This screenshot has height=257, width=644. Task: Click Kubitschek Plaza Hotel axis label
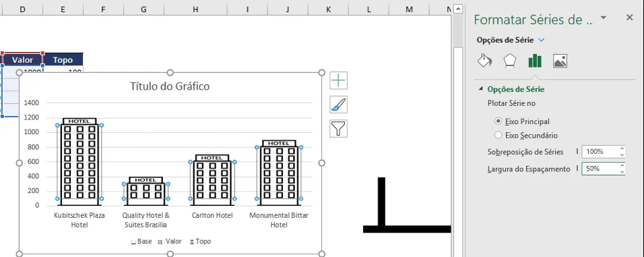tap(79, 220)
